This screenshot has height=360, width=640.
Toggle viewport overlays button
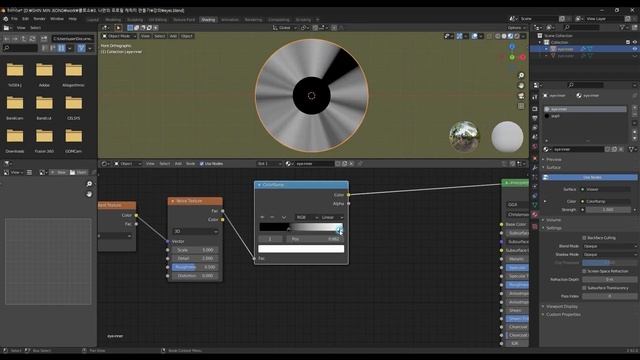(x=474, y=36)
